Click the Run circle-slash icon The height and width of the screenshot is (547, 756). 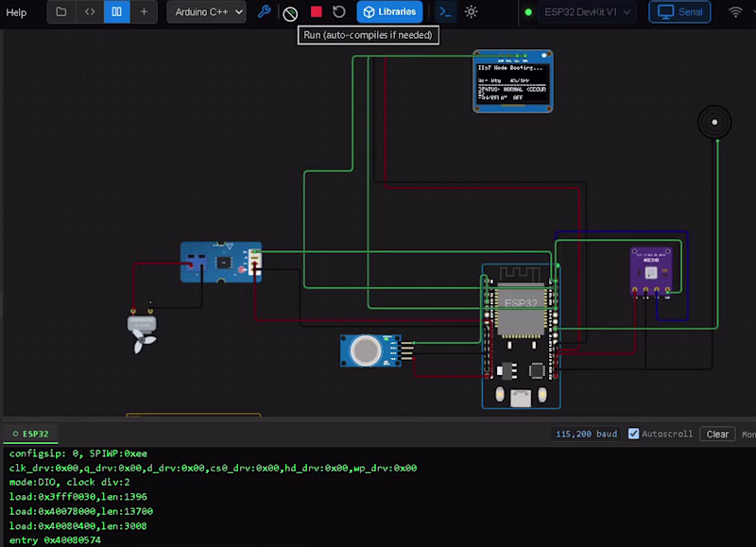point(290,13)
